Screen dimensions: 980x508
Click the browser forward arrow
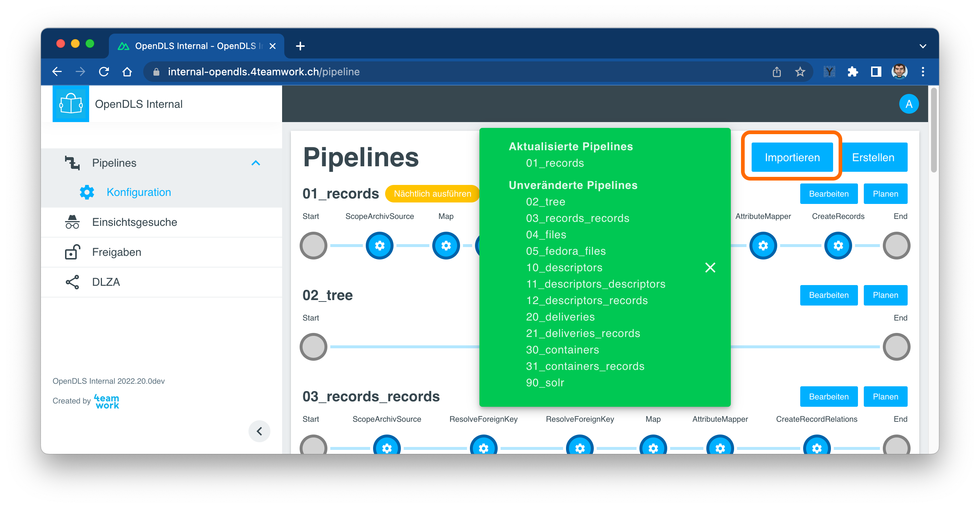pyautogui.click(x=80, y=72)
